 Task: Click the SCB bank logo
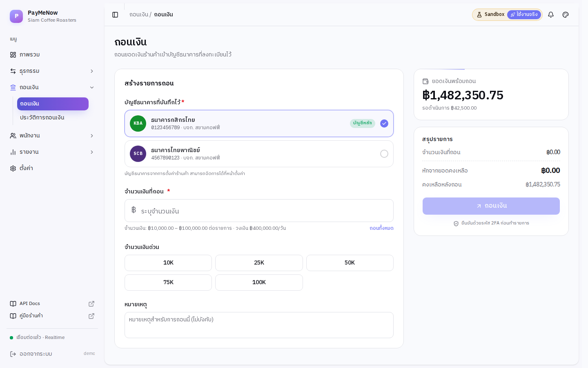click(x=138, y=154)
